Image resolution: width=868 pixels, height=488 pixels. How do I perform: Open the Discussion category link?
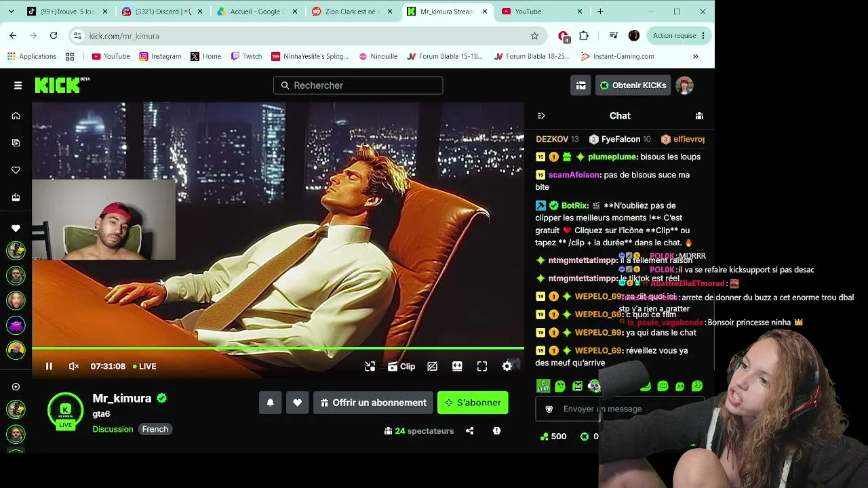pos(113,429)
